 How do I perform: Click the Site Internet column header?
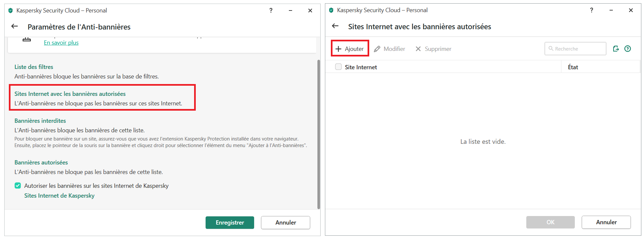point(361,67)
